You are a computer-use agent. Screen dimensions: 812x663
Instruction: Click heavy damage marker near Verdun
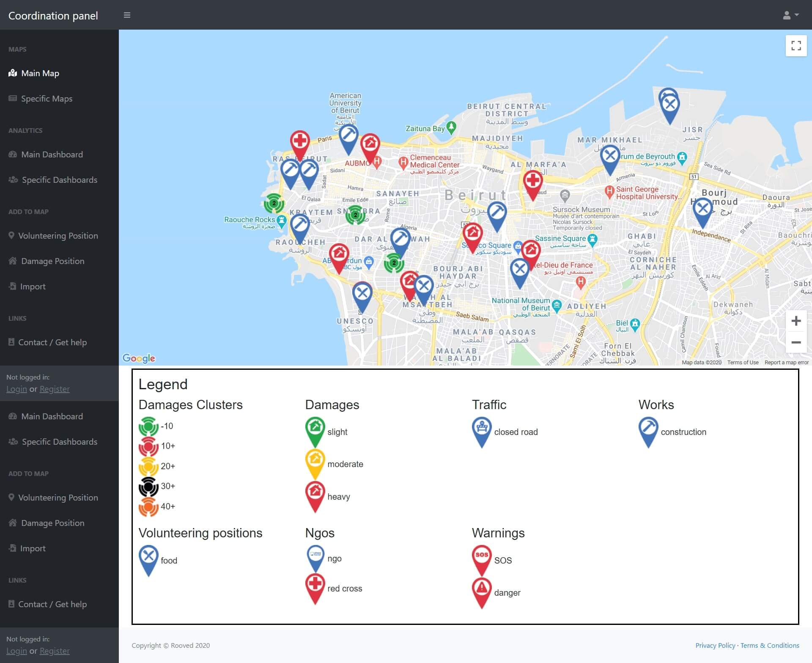[x=339, y=258]
